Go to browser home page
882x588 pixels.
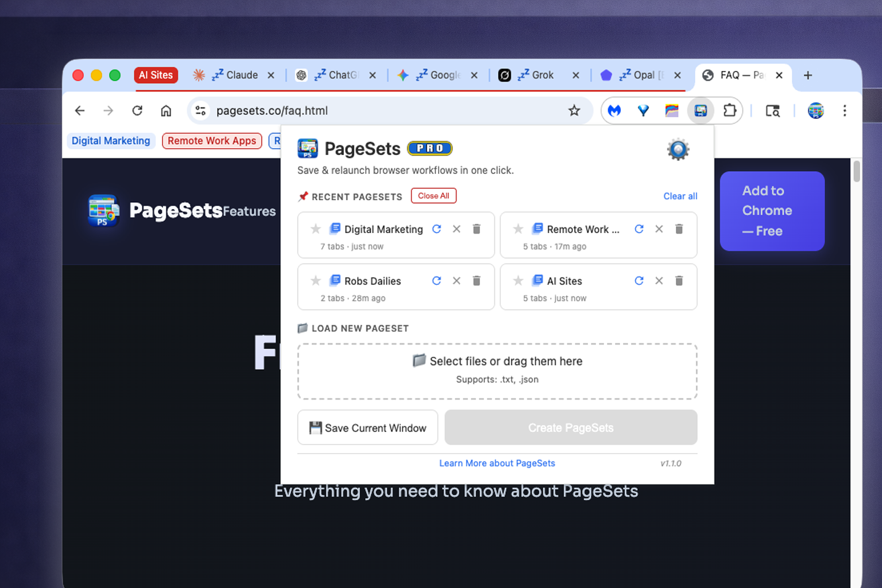point(166,111)
